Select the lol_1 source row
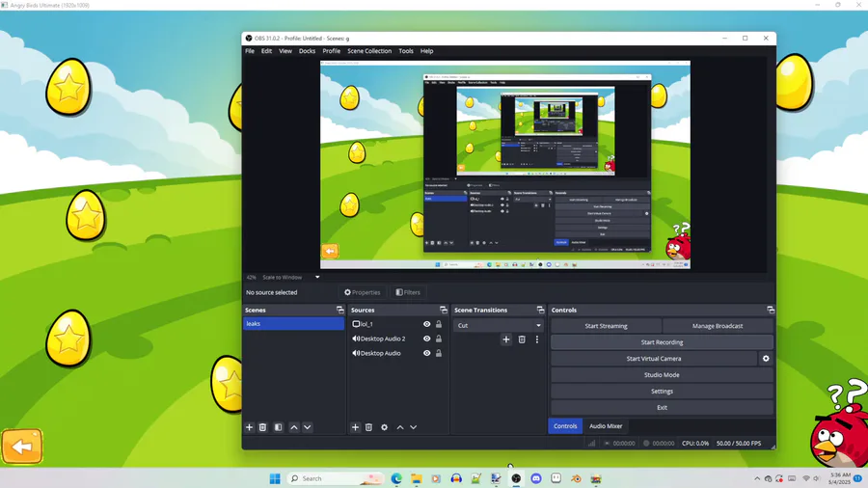Viewport: 868px width, 488px height. (x=397, y=324)
